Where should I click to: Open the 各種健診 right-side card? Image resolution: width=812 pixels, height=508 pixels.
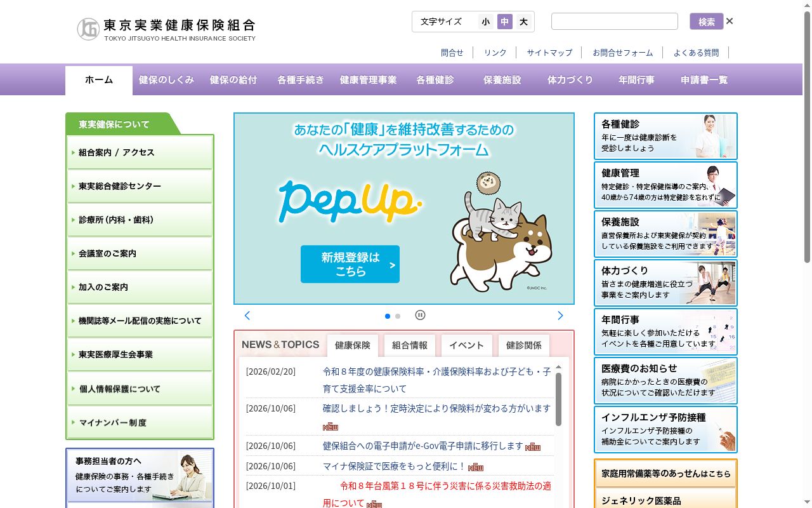[x=665, y=136]
